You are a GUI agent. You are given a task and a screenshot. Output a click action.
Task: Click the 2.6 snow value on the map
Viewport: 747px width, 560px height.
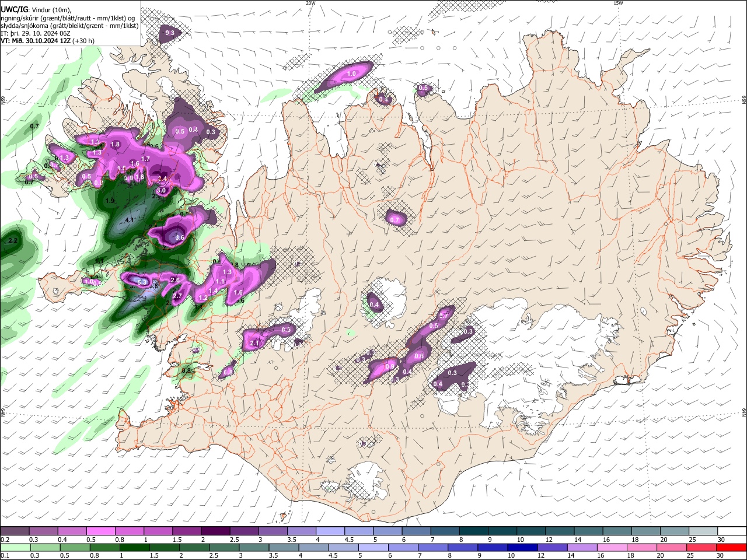point(174,281)
